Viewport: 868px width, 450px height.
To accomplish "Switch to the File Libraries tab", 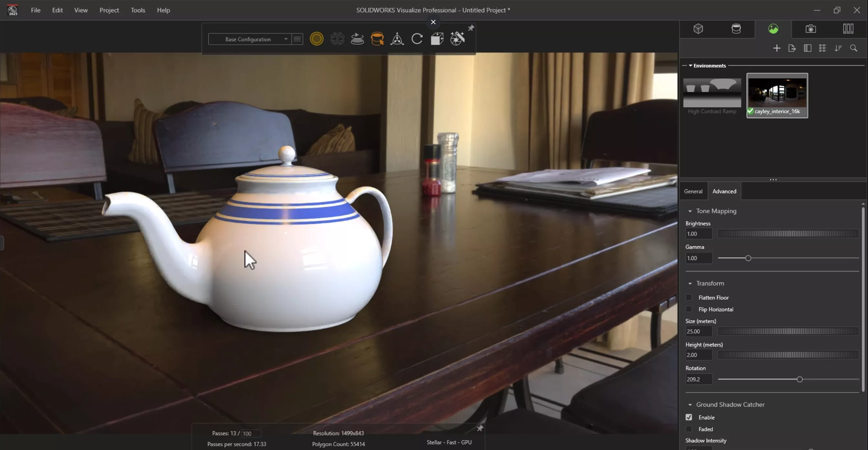I will click(x=848, y=29).
